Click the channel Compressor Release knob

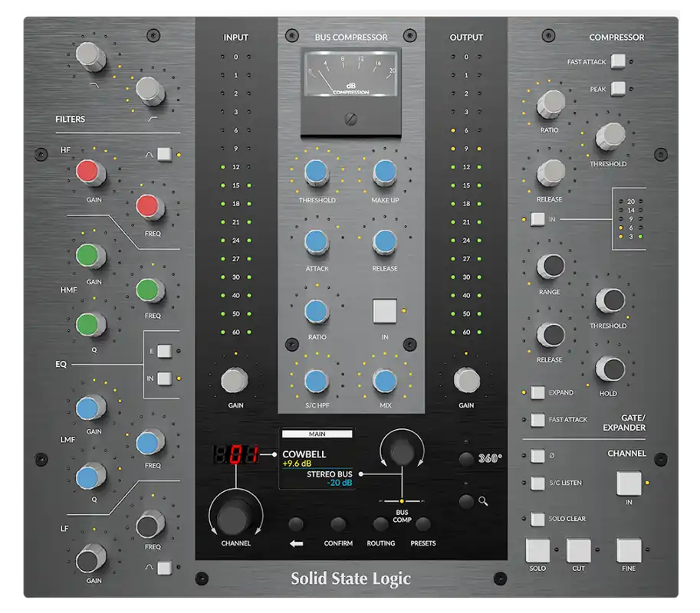tap(551, 173)
